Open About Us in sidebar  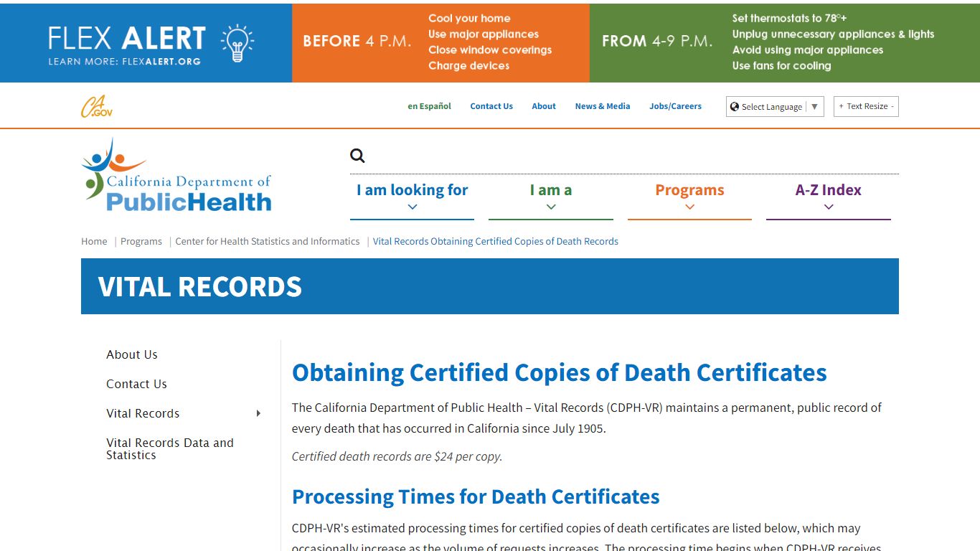tap(132, 354)
